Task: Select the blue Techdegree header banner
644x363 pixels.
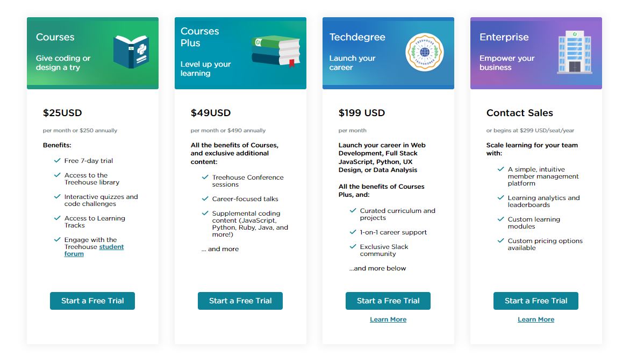Action: (x=388, y=53)
